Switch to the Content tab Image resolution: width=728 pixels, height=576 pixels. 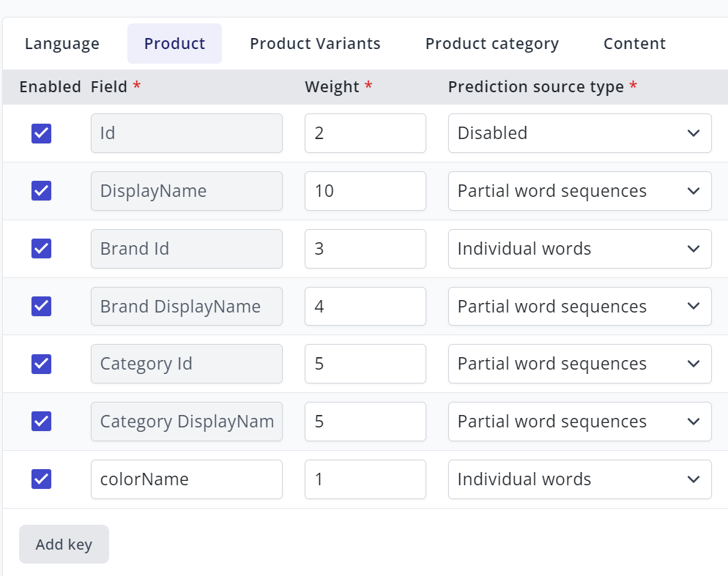pos(634,43)
